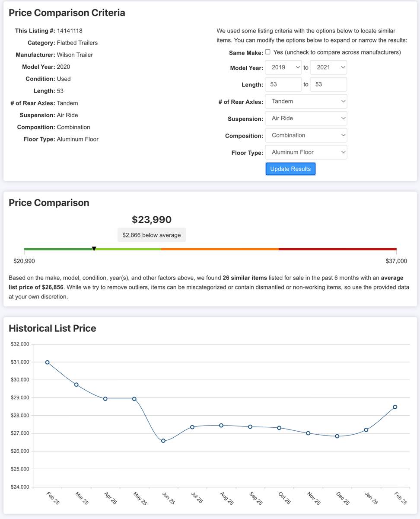Click the minimum Length input field

pyautogui.click(x=283, y=84)
